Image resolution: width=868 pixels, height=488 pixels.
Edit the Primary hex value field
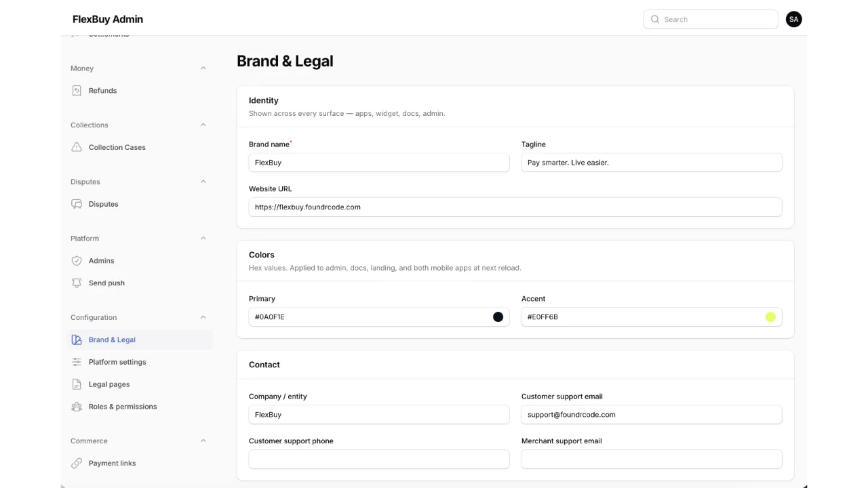(x=379, y=317)
